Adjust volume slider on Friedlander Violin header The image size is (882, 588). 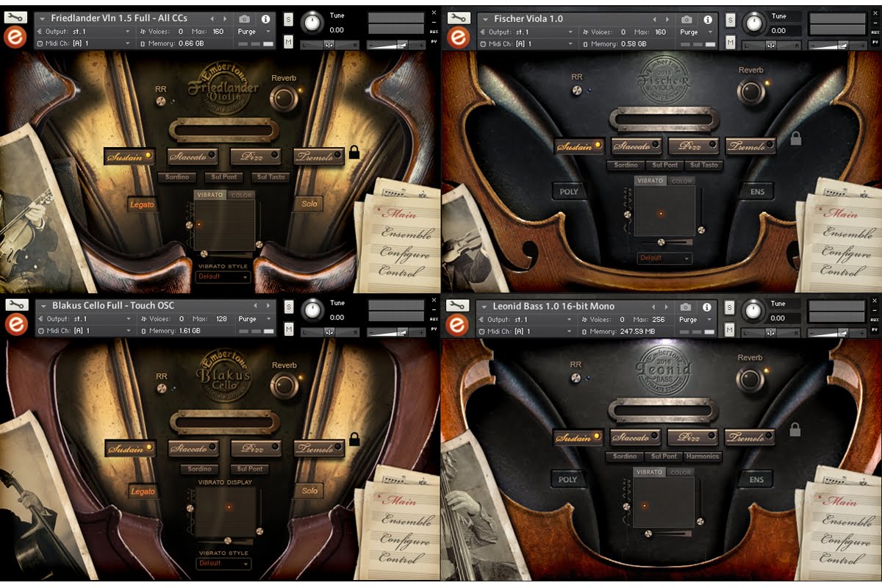coord(396,46)
